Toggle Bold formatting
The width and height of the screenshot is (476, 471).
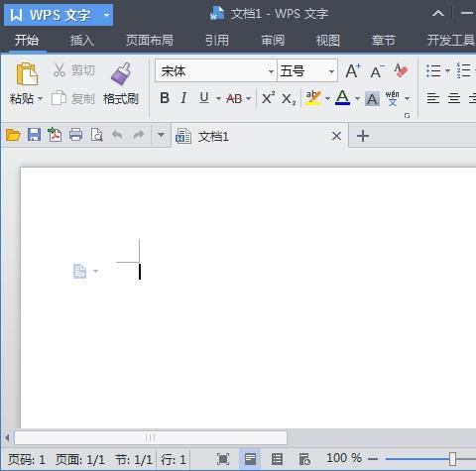[x=165, y=98]
